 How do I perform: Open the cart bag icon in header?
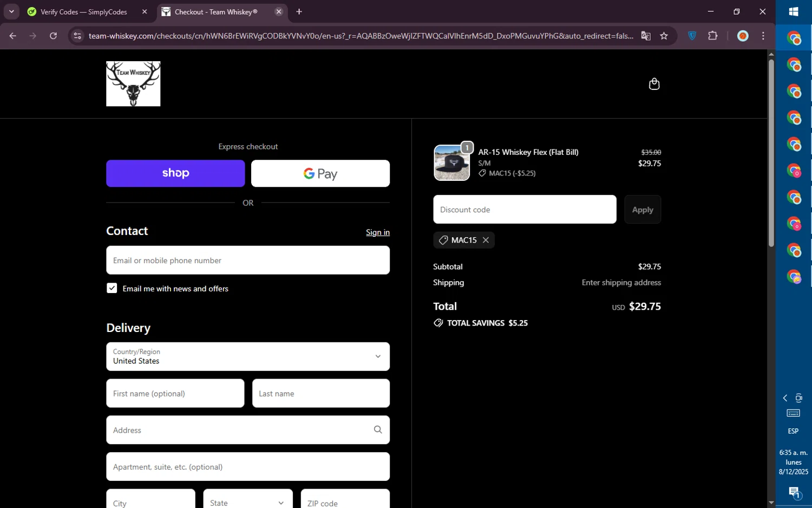point(654,84)
